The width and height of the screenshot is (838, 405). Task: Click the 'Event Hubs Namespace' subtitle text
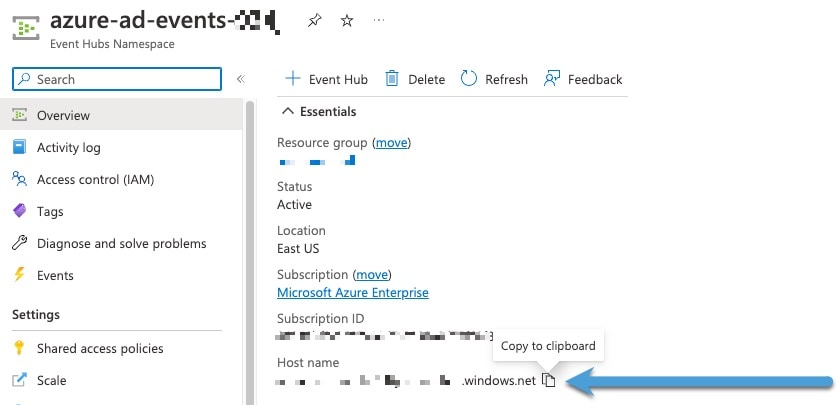pyautogui.click(x=112, y=44)
